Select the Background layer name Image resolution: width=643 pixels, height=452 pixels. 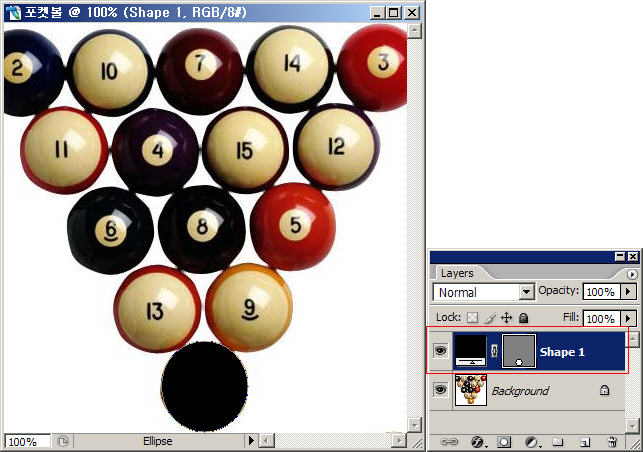pos(520,391)
